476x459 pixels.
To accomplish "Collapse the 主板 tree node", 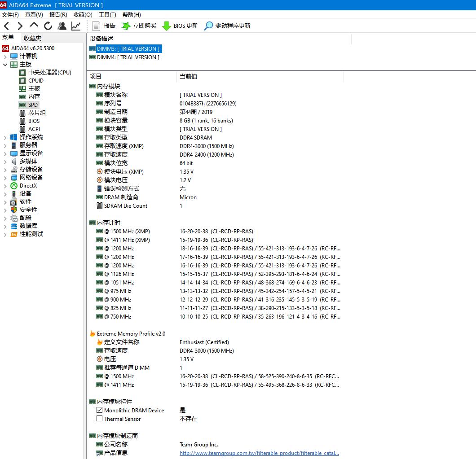I will click(5, 65).
